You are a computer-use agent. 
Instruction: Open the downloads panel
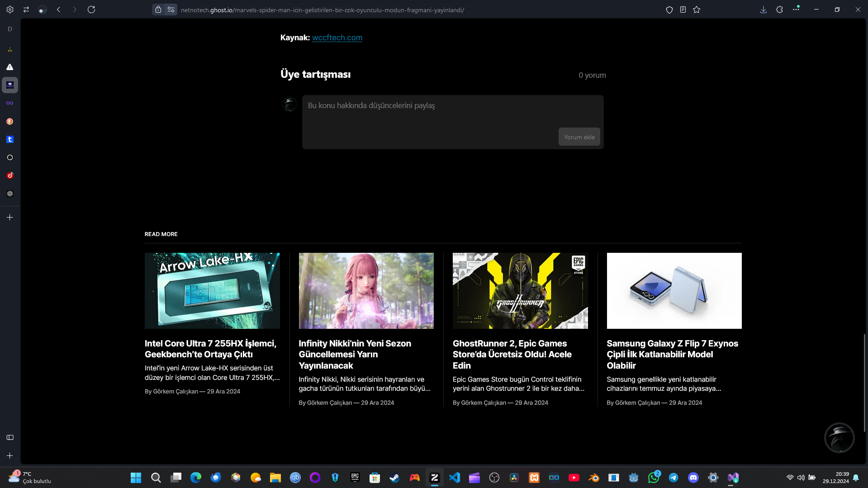point(764,9)
